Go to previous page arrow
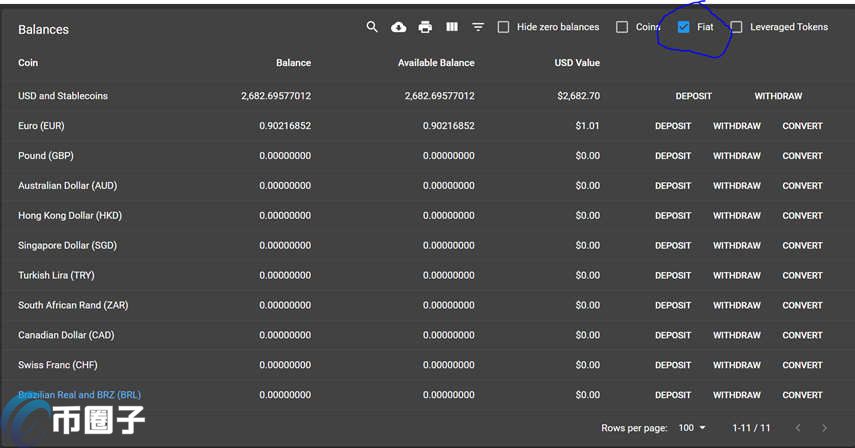The height and width of the screenshot is (448, 855). point(796,428)
